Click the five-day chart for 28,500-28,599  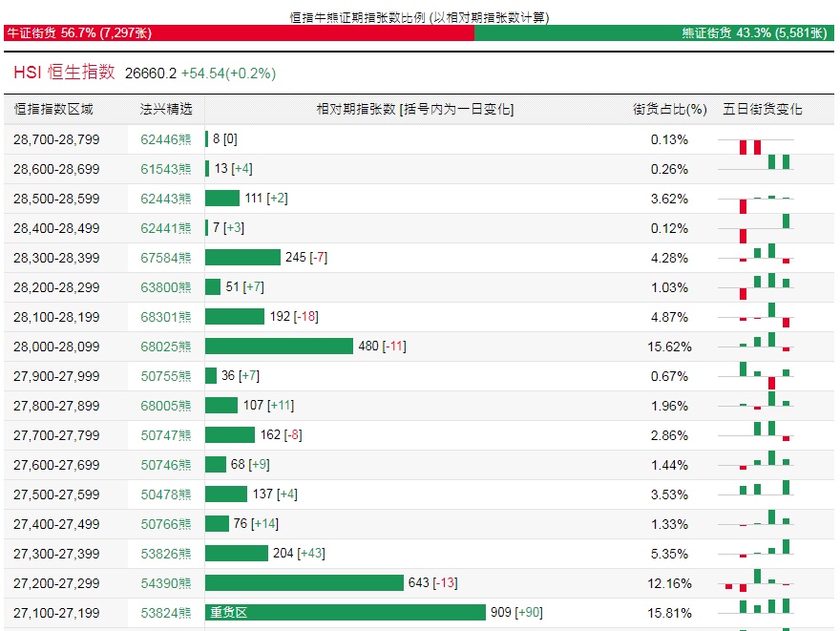[755, 203]
